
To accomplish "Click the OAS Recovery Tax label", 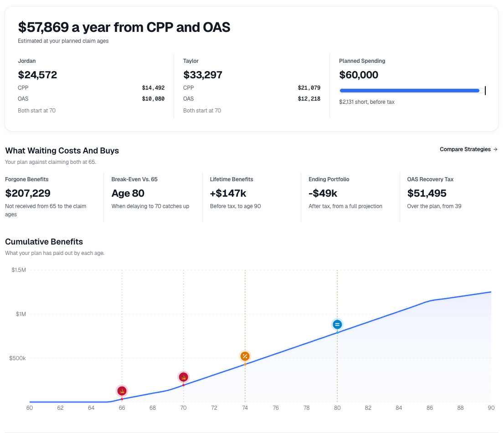I will coord(430,179).
